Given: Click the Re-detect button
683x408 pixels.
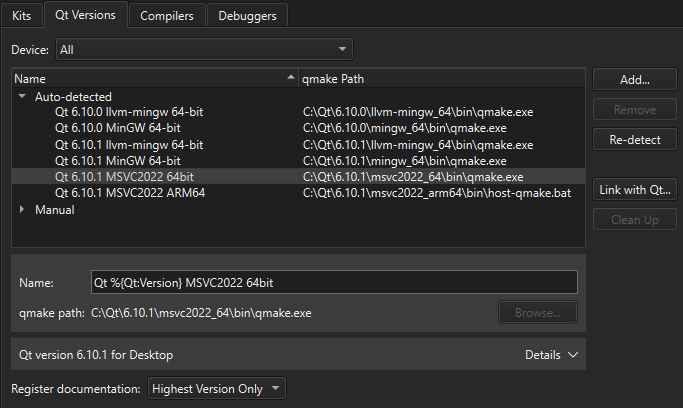Looking at the screenshot, I should click(634, 139).
